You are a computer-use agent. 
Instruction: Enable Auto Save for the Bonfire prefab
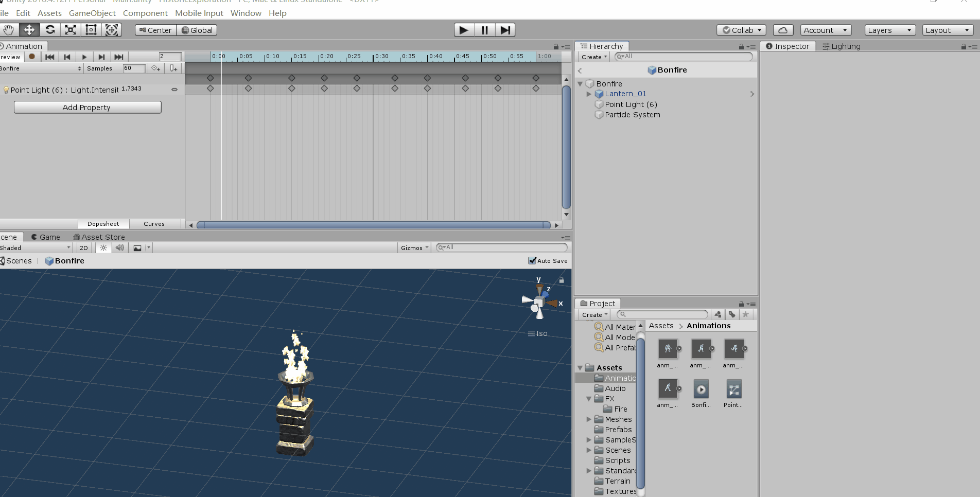(x=532, y=261)
